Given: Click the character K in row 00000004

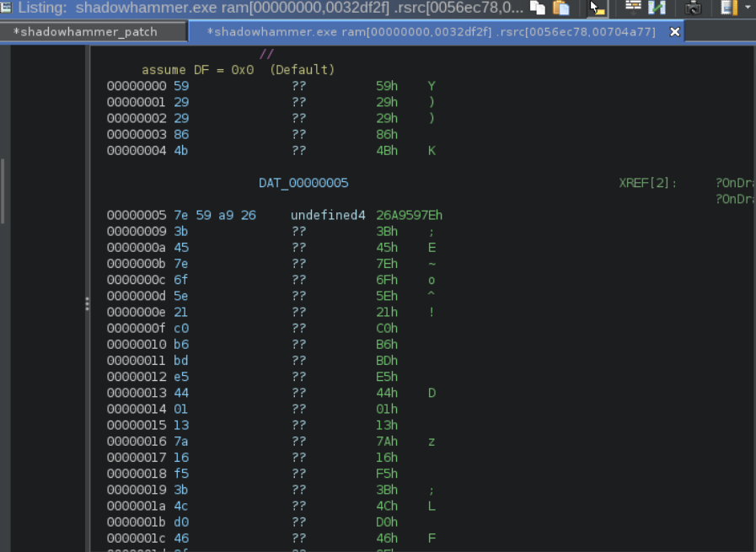Looking at the screenshot, I should 432,151.
